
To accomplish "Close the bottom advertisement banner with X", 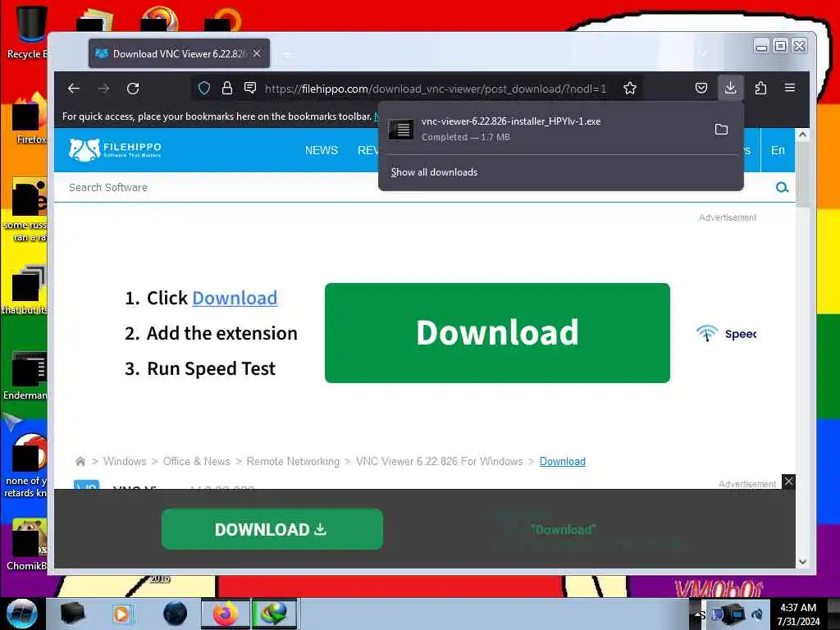I will click(x=788, y=481).
